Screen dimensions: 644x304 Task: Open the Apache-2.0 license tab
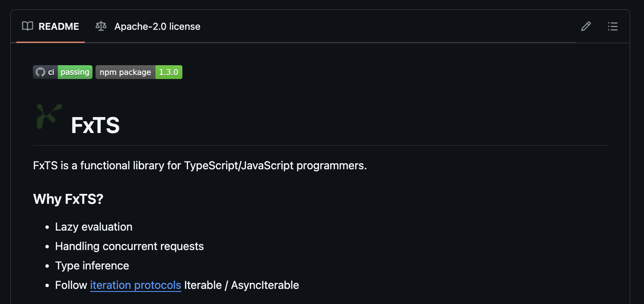[x=157, y=26]
